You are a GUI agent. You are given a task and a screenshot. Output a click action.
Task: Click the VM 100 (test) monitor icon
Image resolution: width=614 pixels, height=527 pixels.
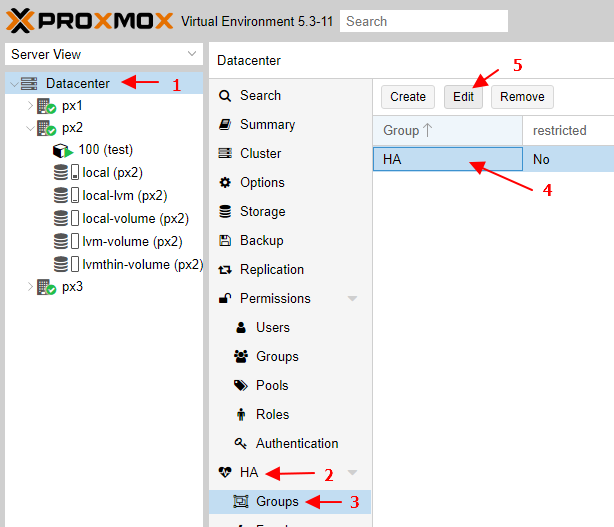coord(62,150)
